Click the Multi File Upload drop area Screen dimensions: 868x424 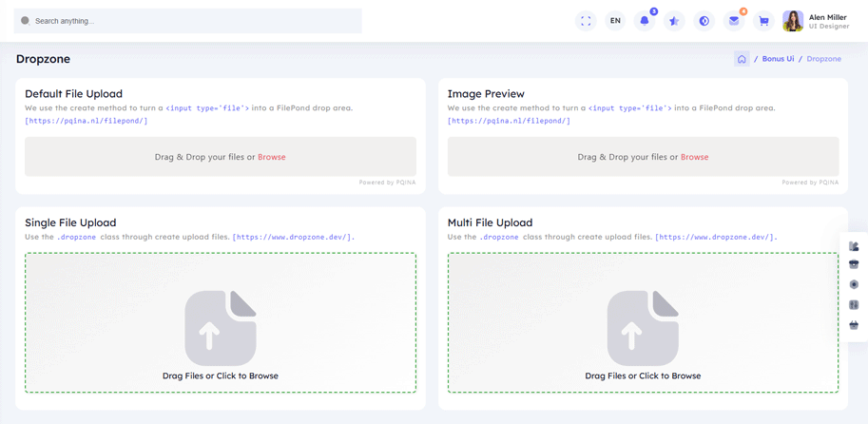point(643,322)
